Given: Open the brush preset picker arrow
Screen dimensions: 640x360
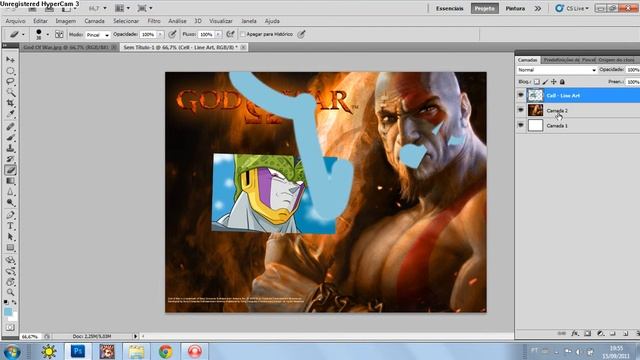Looking at the screenshot, I should pos(47,35).
